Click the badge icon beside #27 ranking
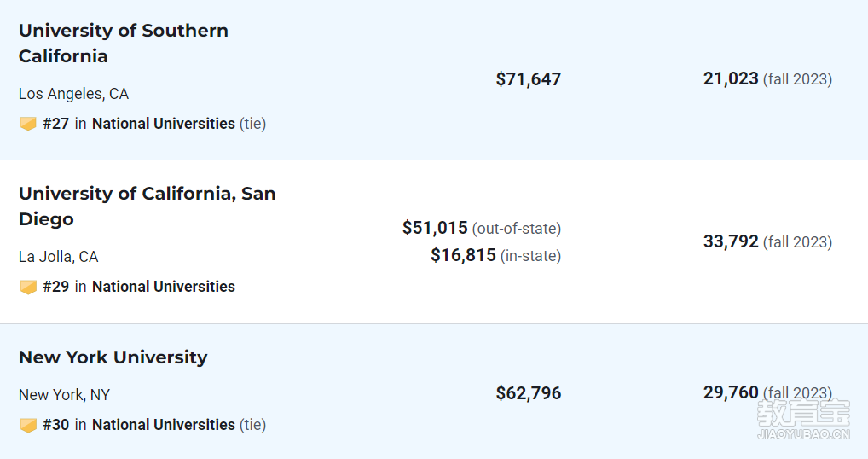 coord(27,124)
